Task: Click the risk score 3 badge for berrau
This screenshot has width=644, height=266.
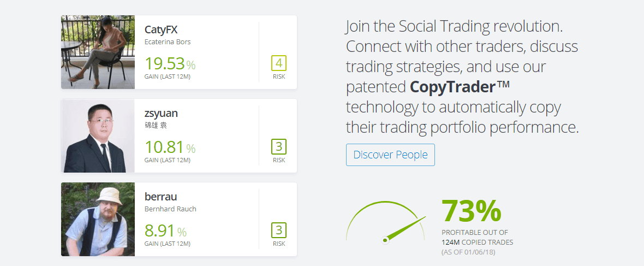Action: 279,230
